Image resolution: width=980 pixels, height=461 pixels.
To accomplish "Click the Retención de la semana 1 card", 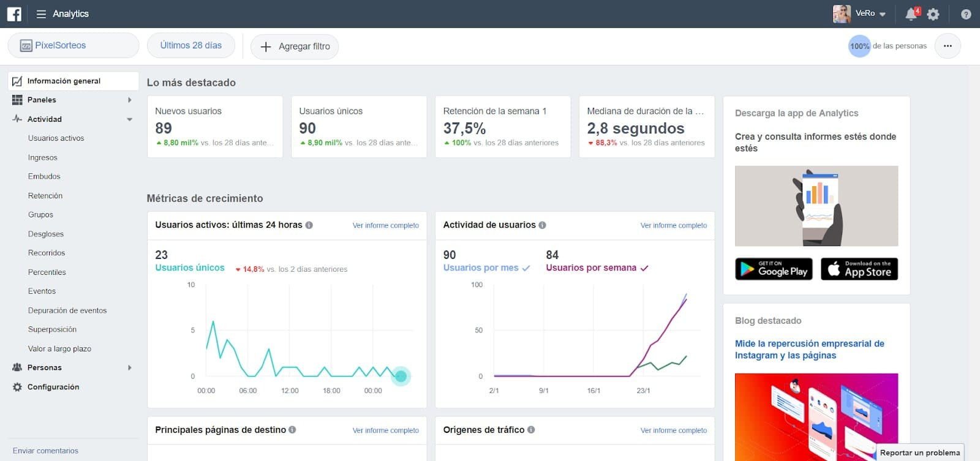I will (503, 127).
